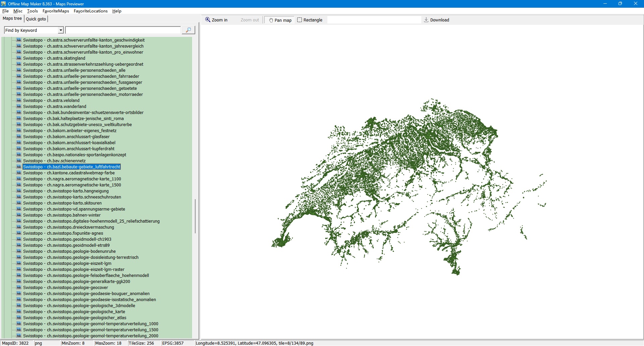Click into the keyword search text field
The height and width of the screenshot is (346, 644).
(123, 31)
